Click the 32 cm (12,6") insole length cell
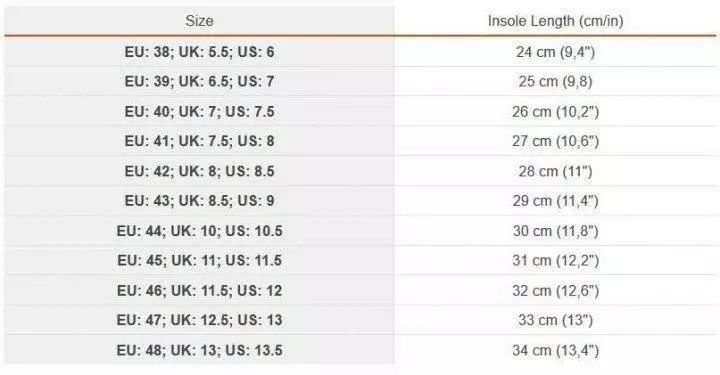 pos(555,290)
